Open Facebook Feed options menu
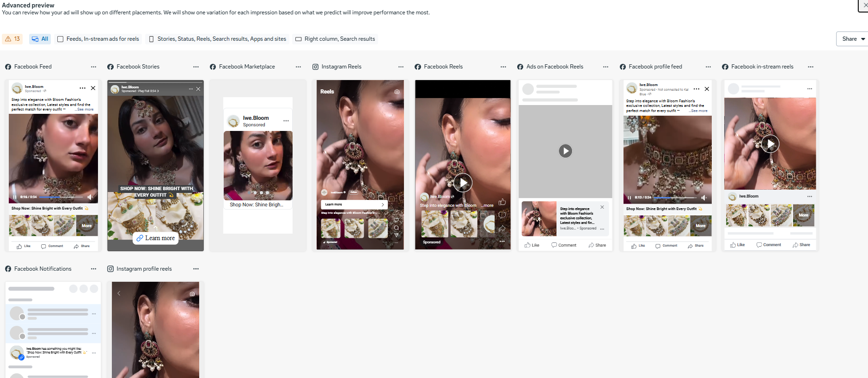This screenshot has width=868, height=378. 93,67
